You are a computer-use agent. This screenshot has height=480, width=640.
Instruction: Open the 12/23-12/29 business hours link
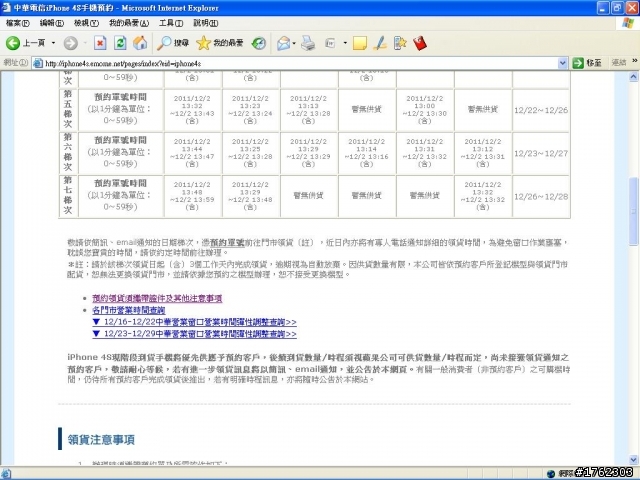point(194,334)
